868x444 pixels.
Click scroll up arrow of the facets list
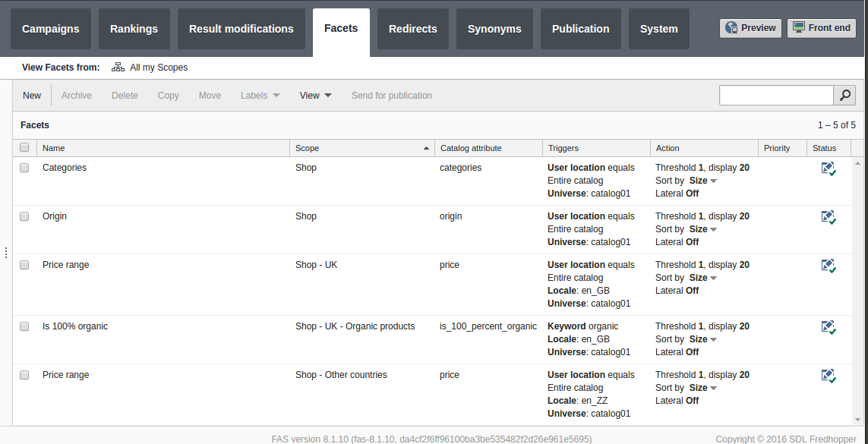click(x=858, y=163)
